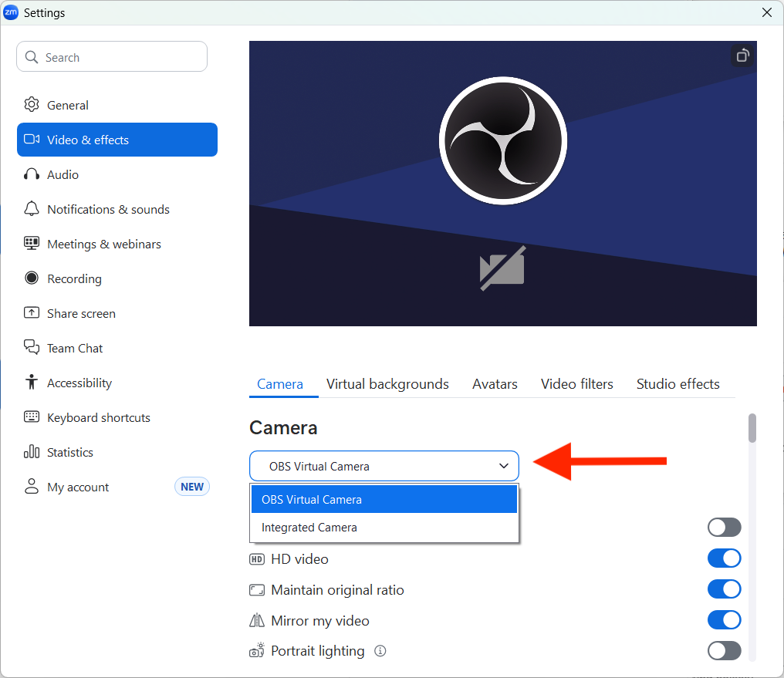This screenshot has width=784, height=678.
Task: Collapse the camera dropdown chevron
Action: (x=503, y=466)
